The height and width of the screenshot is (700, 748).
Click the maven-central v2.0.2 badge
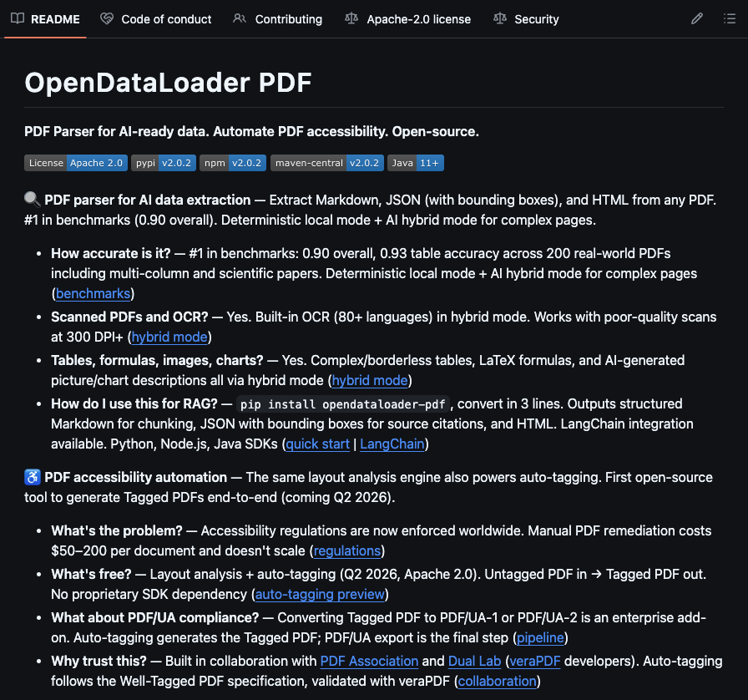(x=327, y=163)
